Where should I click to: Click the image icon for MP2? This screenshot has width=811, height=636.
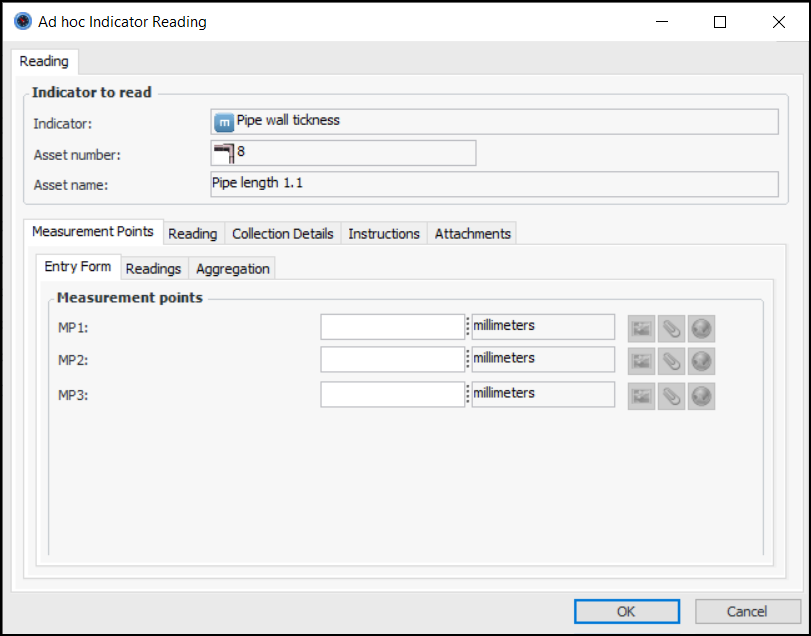(641, 361)
